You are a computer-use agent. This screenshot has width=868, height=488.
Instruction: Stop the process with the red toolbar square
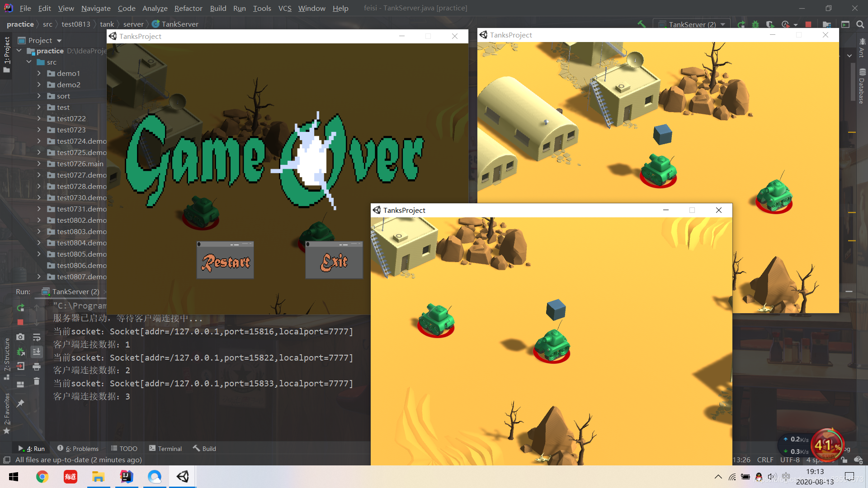coord(808,24)
